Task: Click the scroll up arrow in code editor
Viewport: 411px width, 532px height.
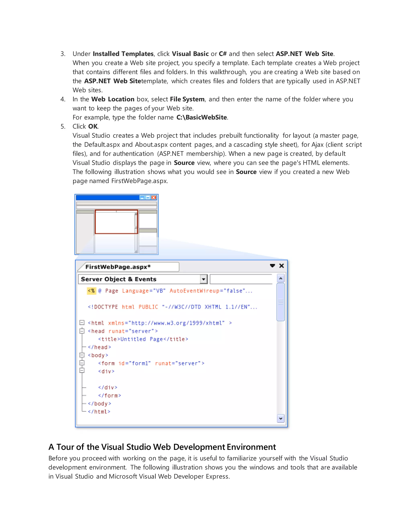Action: pyautogui.click(x=281, y=278)
